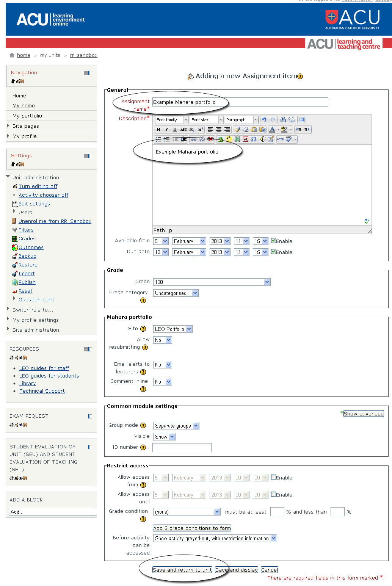The width and height of the screenshot is (392, 586).
Task: Enable the Allow access from date
Action: (x=273, y=477)
